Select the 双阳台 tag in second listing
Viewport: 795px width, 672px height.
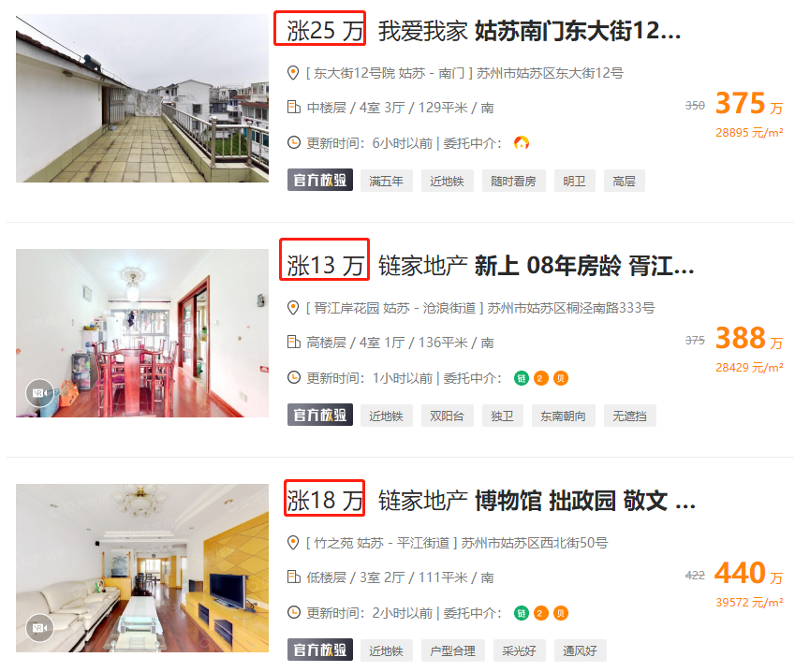[448, 416]
